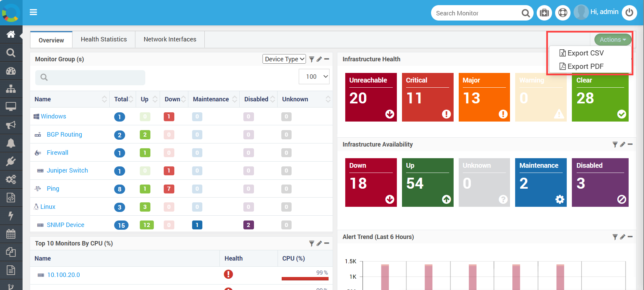Switch to the Overview tab
644x290 pixels.
(51, 40)
